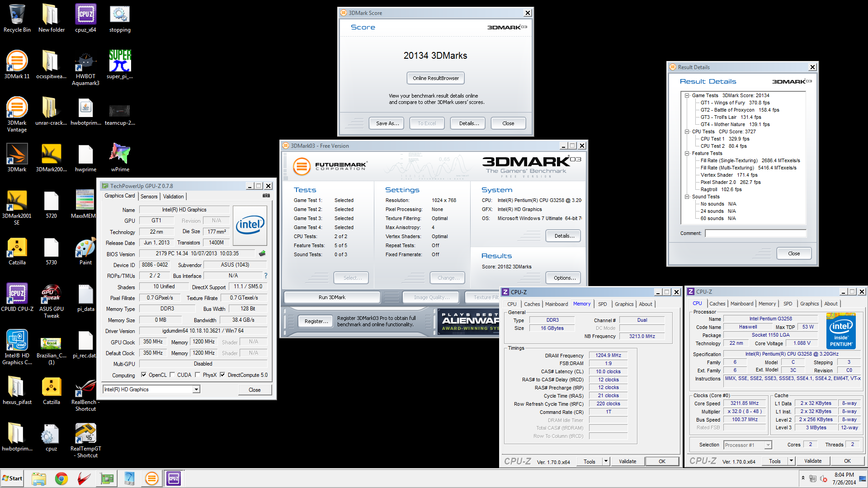868x488 pixels.
Task: Open Mainboard tab in right CPU-Z window
Action: (742, 304)
